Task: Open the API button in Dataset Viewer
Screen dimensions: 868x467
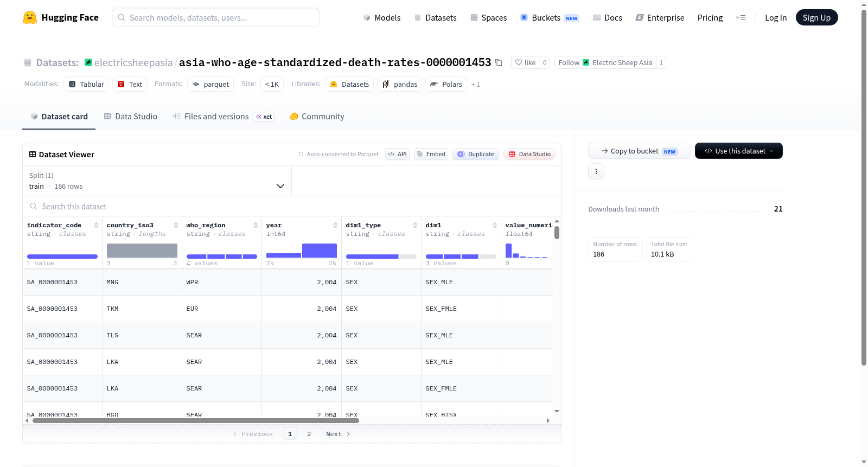Action: click(x=397, y=154)
